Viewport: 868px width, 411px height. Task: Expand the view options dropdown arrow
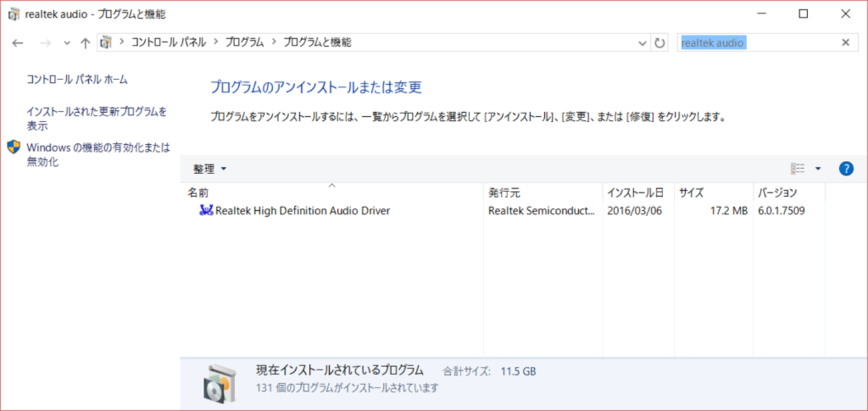point(818,169)
